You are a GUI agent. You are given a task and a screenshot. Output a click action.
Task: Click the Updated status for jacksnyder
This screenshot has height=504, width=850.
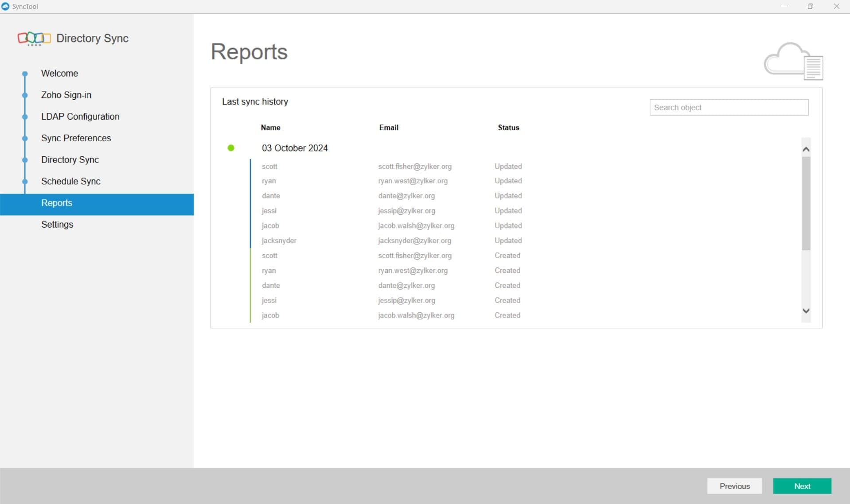[x=508, y=240]
